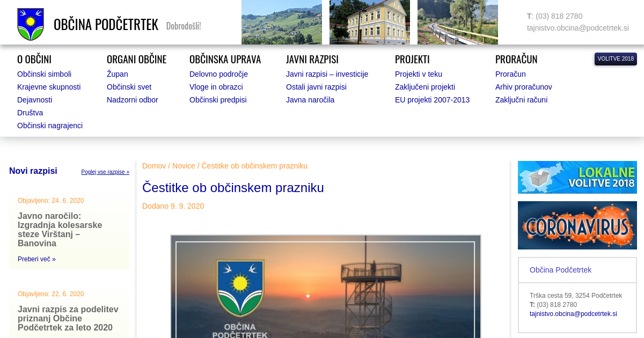
Task: Open Preberi več for kolesarska steza
Action: point(36,259)
